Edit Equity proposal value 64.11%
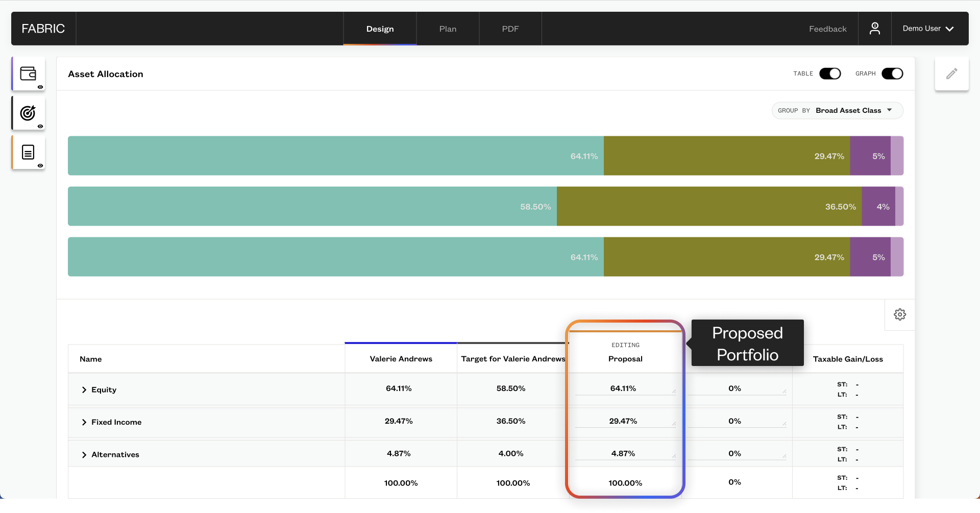This screenshot has width=980, height=513. pyautogui.click(x=625, y=389)
